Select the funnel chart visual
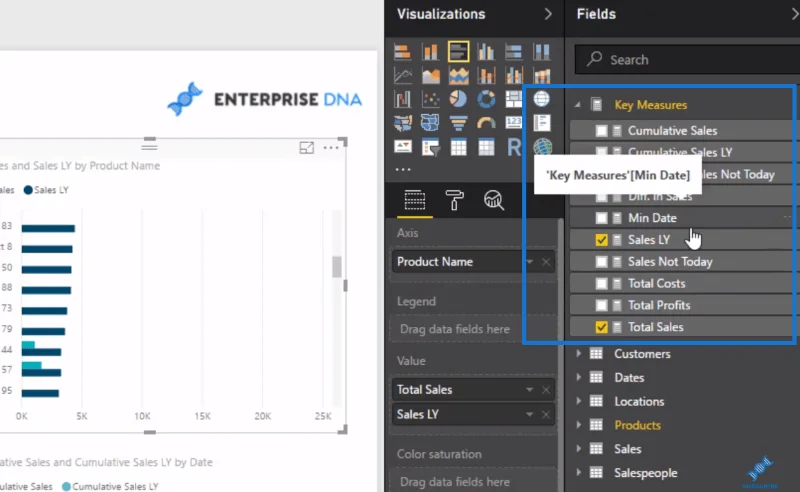Image resolution: width=800 pixels, height=492 pixels. tap(458, 123)
